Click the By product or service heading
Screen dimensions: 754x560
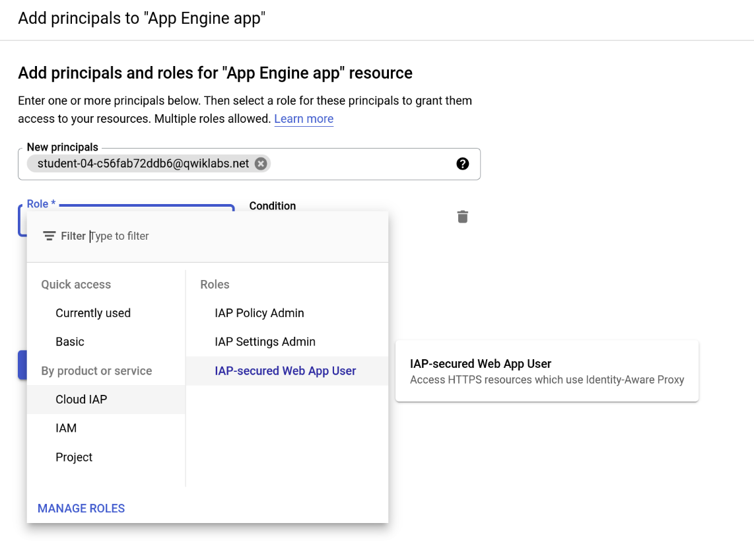[96, 371]
